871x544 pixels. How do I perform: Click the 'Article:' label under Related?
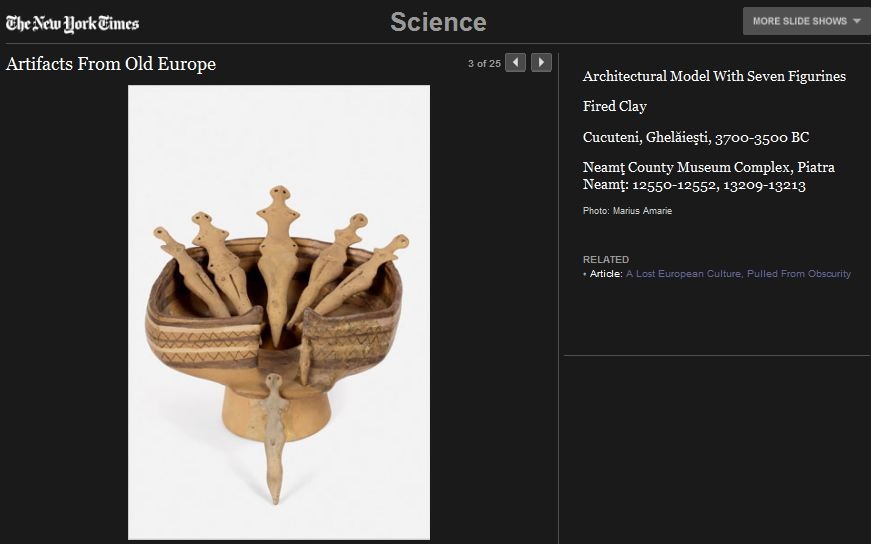pos(606,273)
